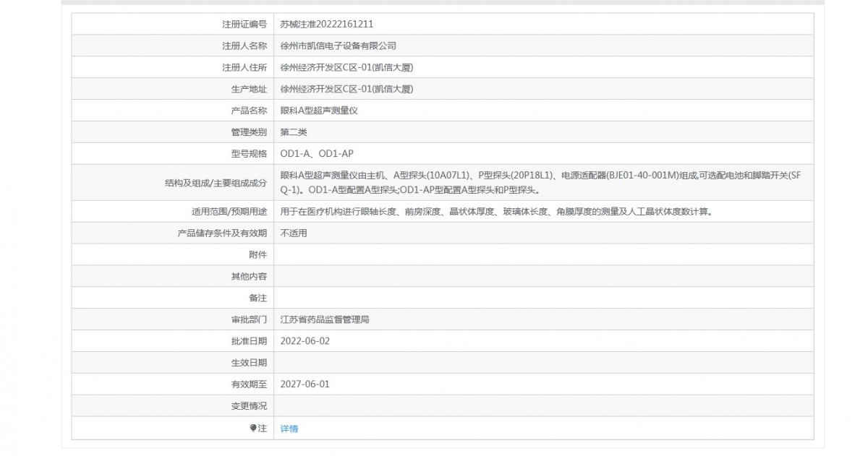Viewport: 868px width, 456px height.
Task: Click registrant name 徐州市凯信电子设备有限公司
Action: (338, 46)
